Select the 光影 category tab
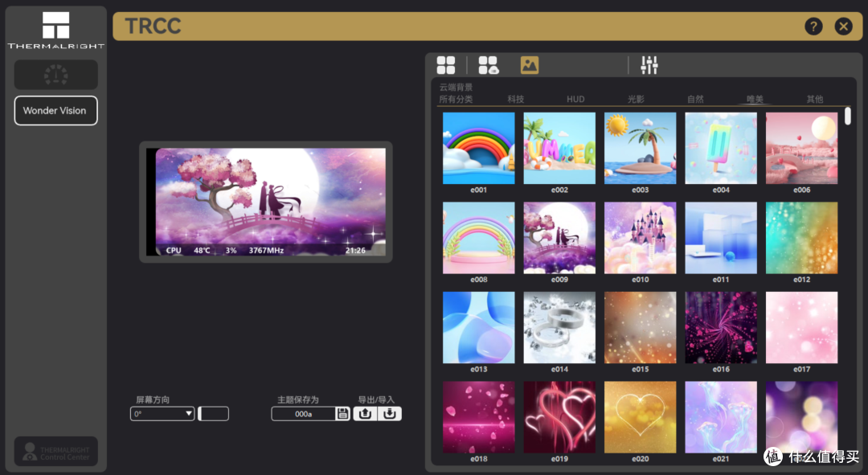868x475 pixels. (636, 99)
